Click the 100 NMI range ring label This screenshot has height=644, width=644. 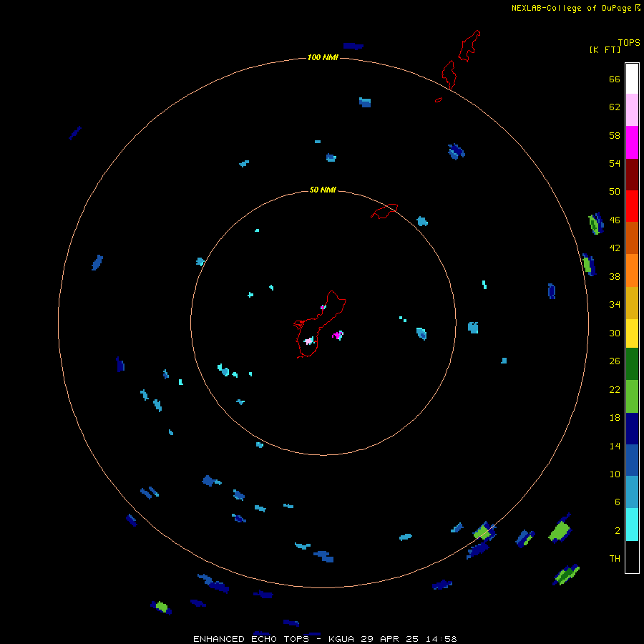(323, 57)
